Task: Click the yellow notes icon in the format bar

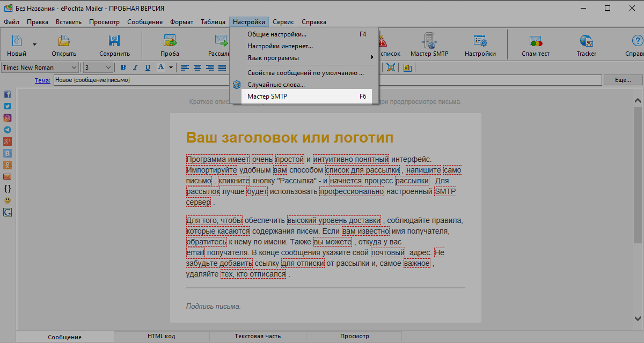Action: coord(407,68)
